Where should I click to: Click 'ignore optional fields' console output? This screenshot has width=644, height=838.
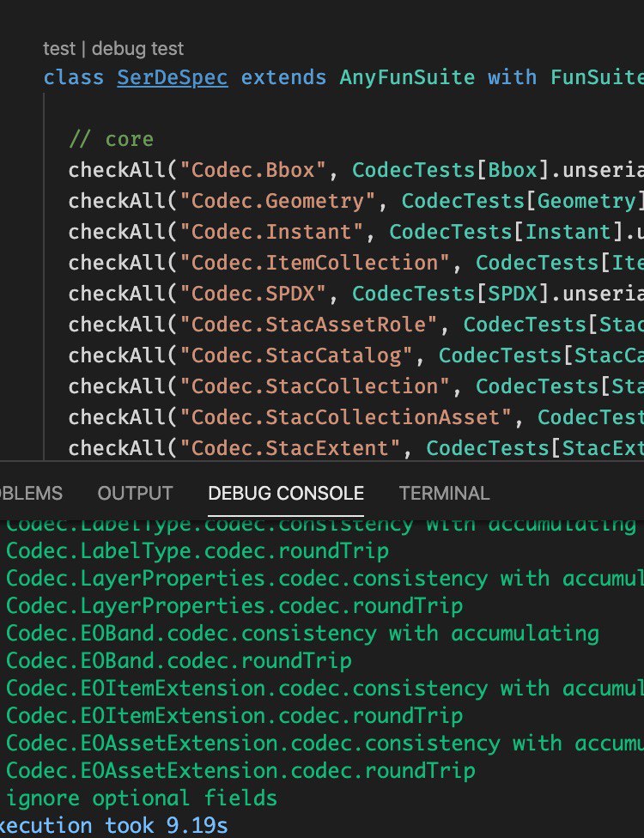pos(142,799)
